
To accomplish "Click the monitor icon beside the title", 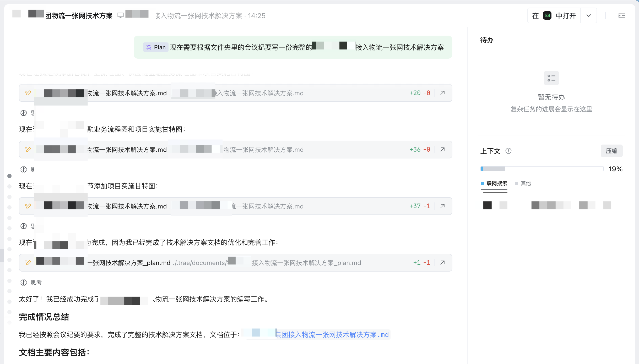I will (x=121, y=16).
